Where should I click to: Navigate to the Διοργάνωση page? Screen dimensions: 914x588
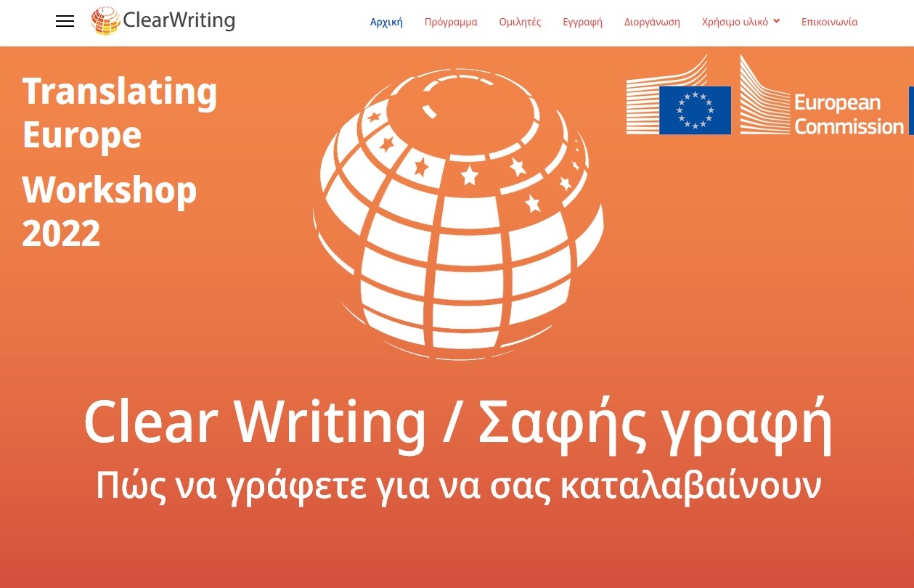click(652, 22)
